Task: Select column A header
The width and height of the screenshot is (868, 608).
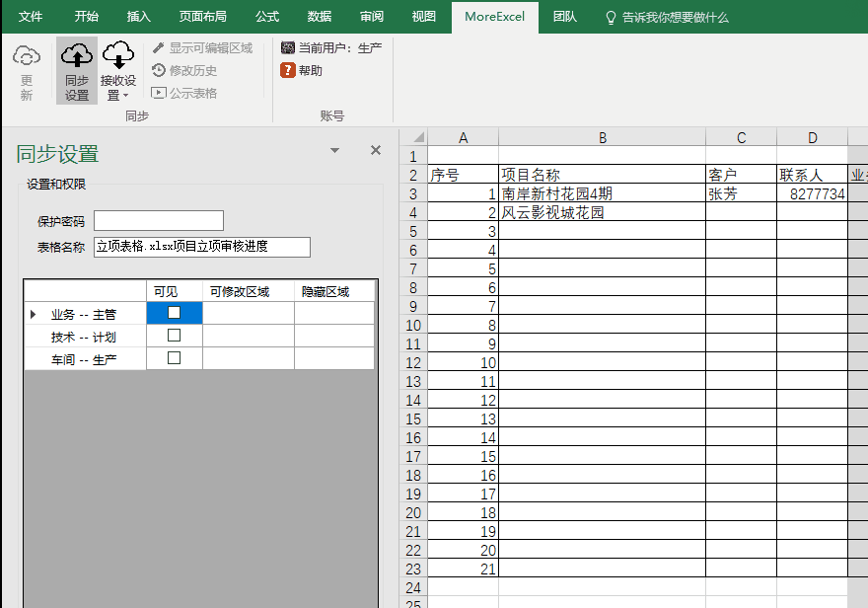Action: [x=463, y=137]
